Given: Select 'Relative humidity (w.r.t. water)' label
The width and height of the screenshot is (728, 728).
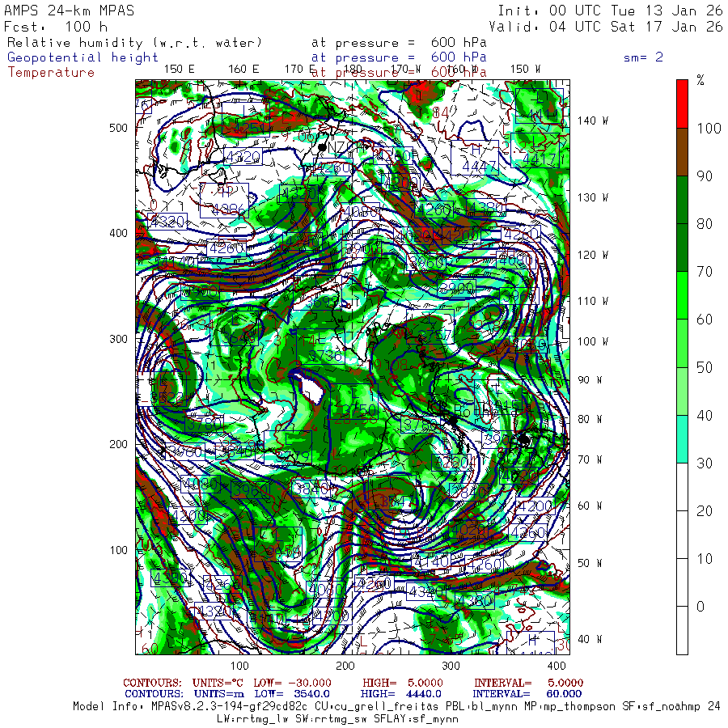Looking at the screenshot, I should [135, 43].
